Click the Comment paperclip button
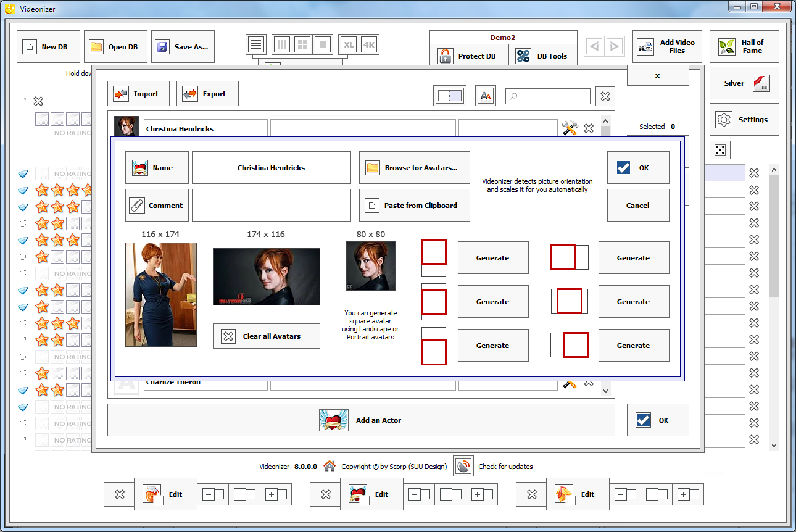Image resolution: width=796 pixels, height=532 pixels. click(157, 206)
